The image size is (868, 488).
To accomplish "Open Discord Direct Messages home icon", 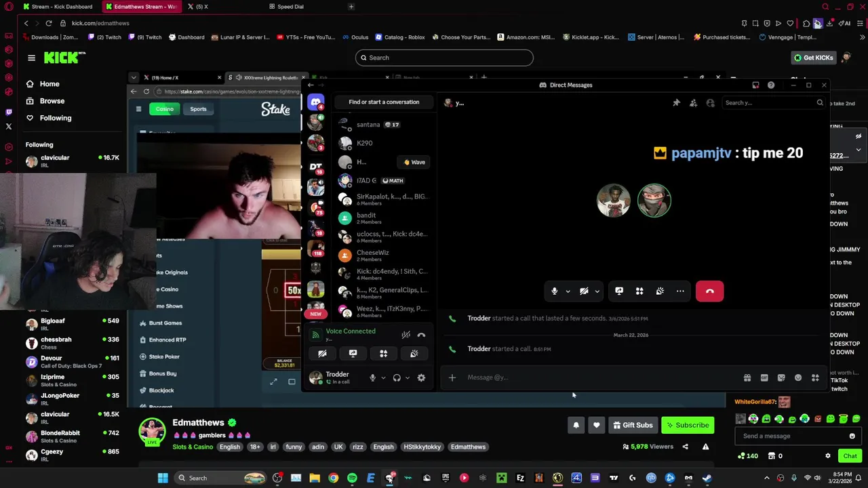I will pyautogui.click(x=315, y=102).
